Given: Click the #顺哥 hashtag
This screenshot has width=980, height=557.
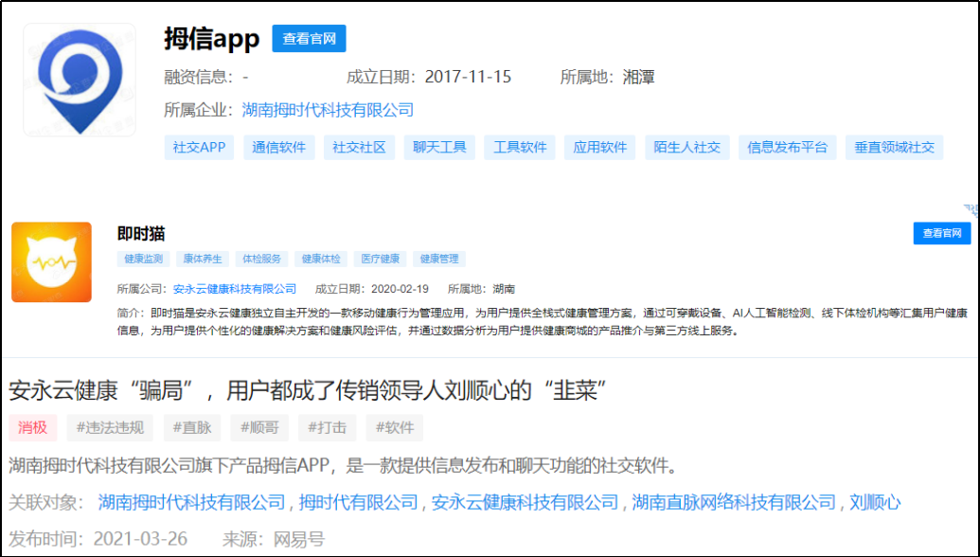Looking at the screenshot, I should [x=259, y=427].
